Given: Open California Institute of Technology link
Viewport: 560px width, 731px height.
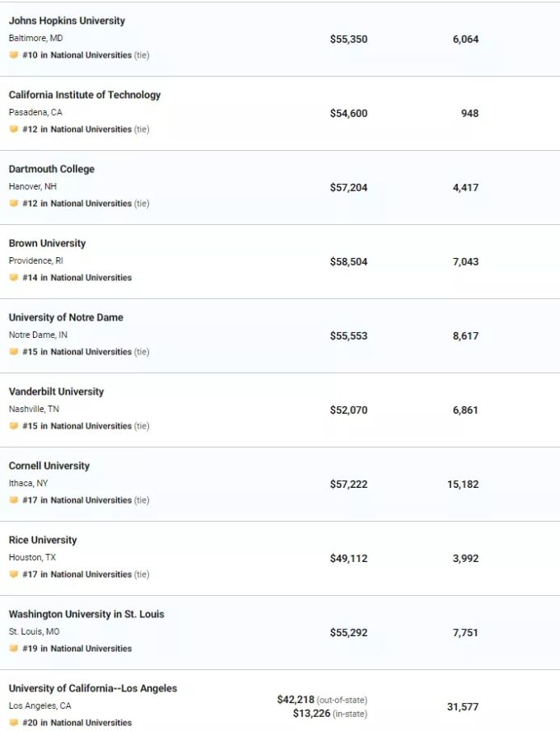Looking at the screenshot, I should pyautogui.click(x=84, y=95).
